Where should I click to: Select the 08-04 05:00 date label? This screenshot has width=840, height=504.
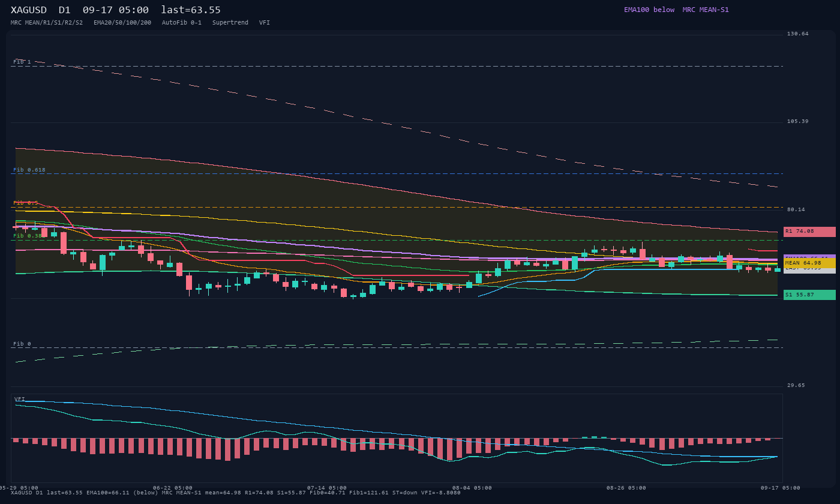[472, 488]
